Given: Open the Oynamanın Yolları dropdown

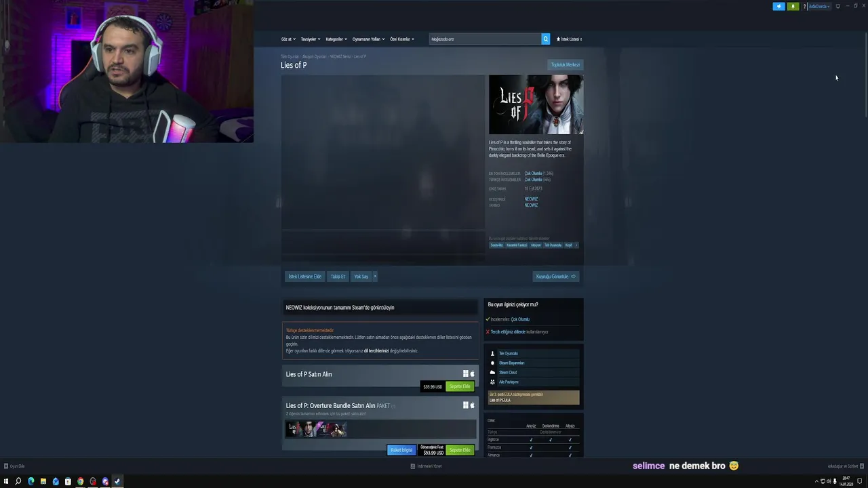Looking at the screenshot, I should click(368, 39).
